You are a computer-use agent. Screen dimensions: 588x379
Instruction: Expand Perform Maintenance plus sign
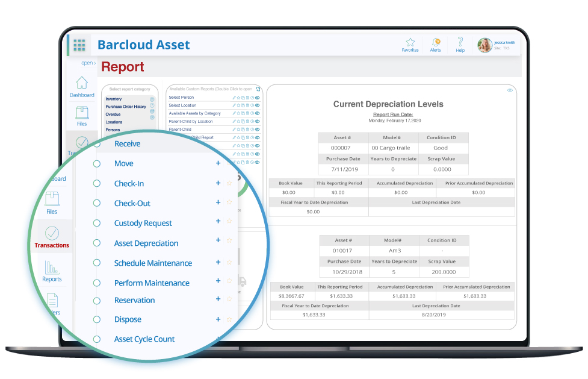point(218,281)
